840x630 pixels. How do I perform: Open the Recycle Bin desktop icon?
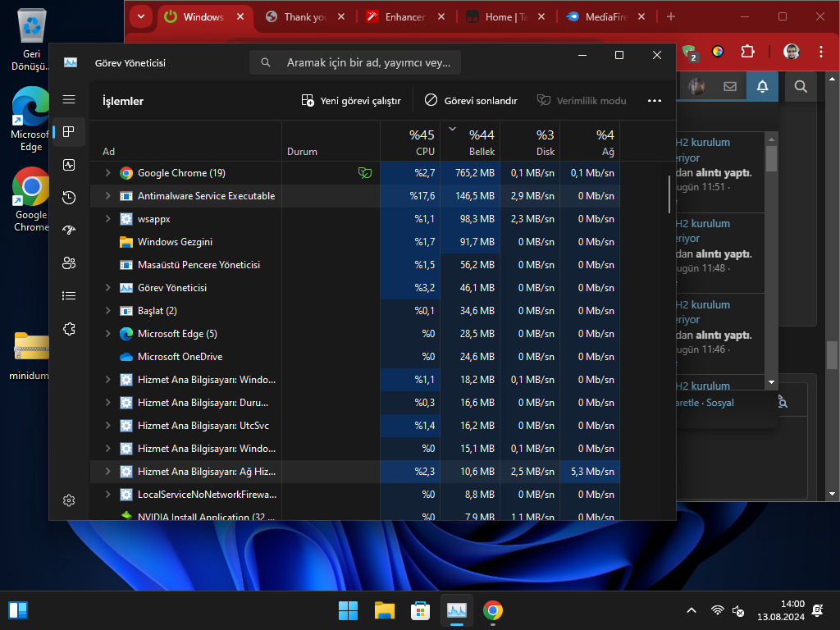pyautogui.click(x=31, y=41)
